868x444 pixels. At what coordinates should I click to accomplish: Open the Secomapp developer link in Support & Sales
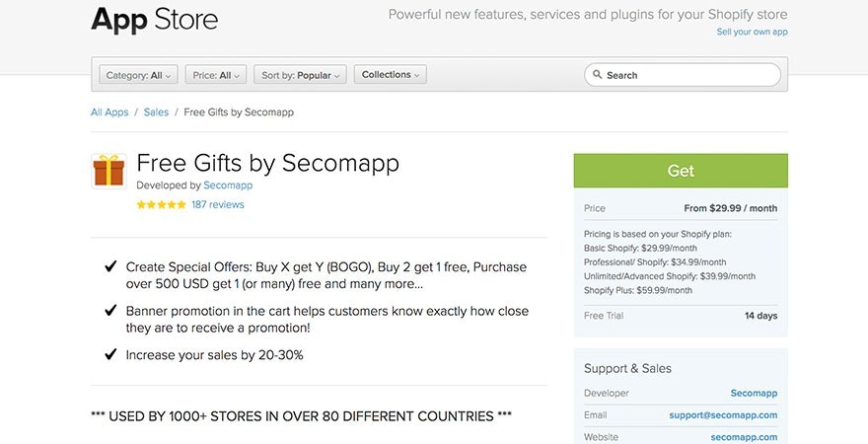tap(754, 394)
